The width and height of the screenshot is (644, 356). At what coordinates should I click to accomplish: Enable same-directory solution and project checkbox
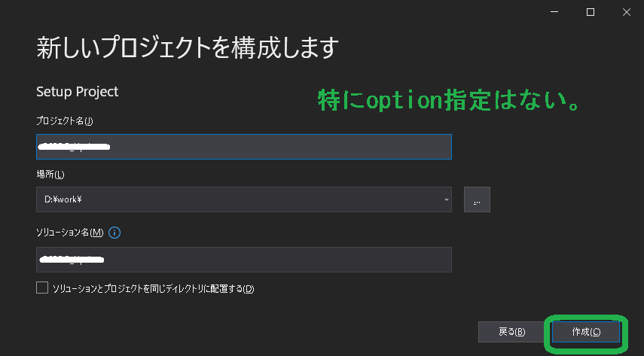pos(42,288)
